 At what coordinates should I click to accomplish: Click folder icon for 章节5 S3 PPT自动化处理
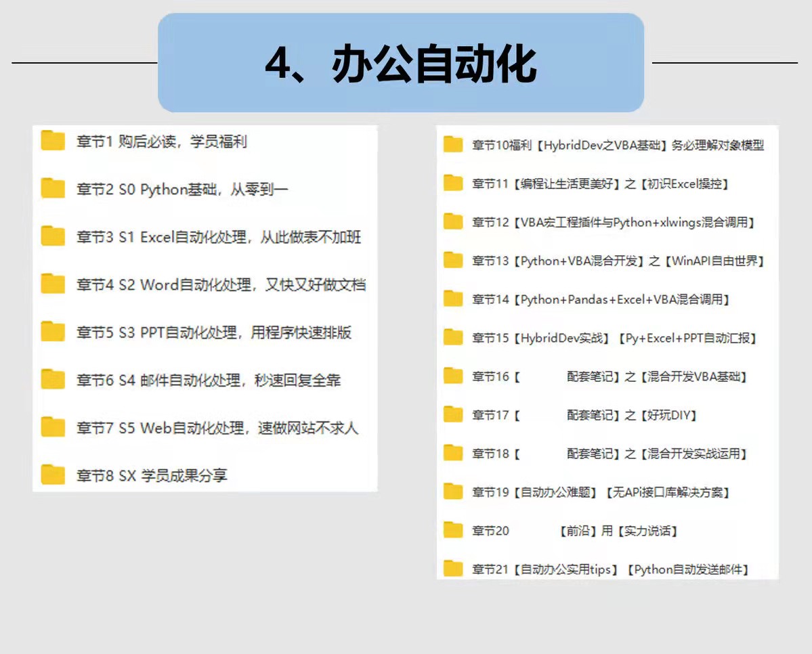click(x=53, y=332)
